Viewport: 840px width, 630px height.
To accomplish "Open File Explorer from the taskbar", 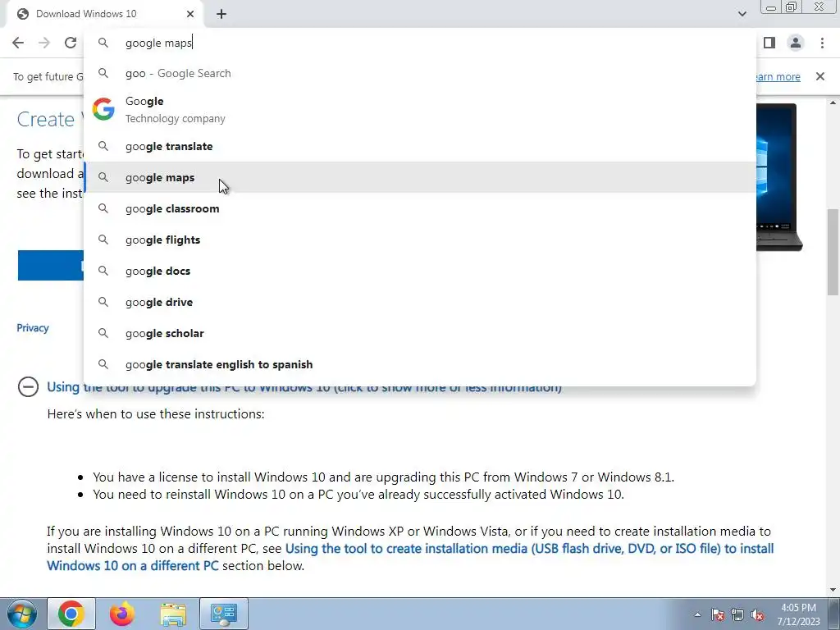I will pyautogui.click(x=173, y=614).
